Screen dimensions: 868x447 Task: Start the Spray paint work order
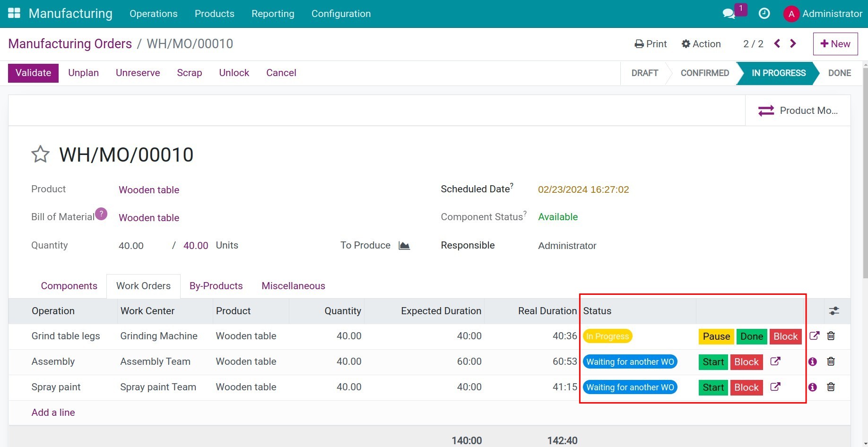coord(713,387)
